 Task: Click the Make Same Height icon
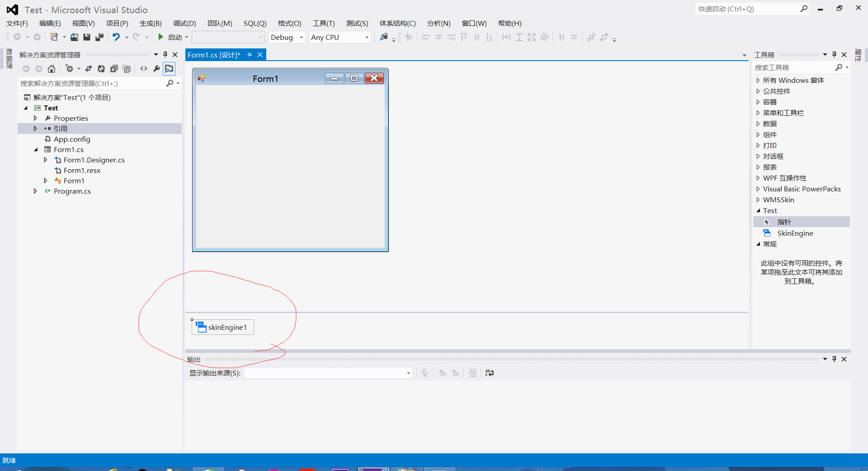(x=519, y=37)
